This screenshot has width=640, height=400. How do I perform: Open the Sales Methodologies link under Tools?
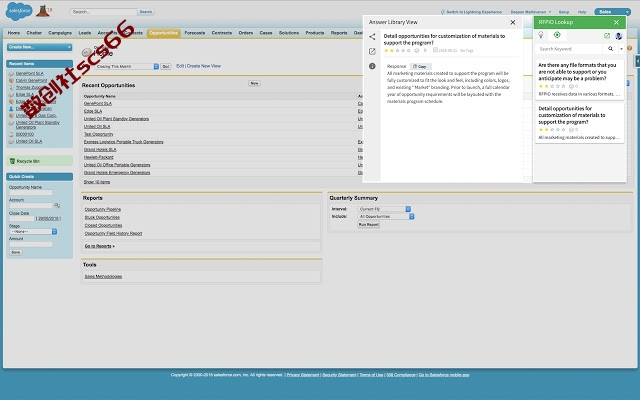(x=103, y=277)
